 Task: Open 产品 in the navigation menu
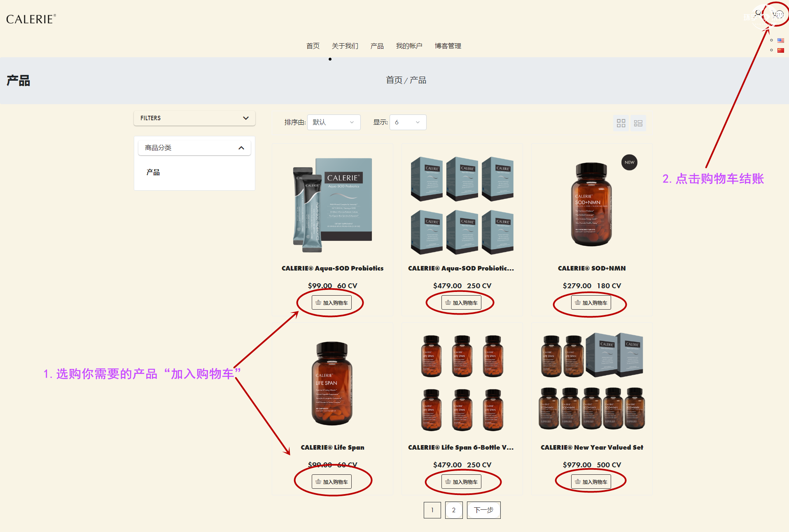point(377,46)
